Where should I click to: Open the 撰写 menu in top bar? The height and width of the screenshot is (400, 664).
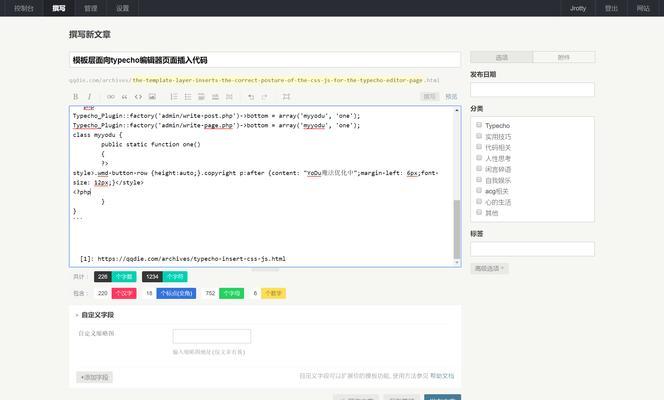[59, 8]
